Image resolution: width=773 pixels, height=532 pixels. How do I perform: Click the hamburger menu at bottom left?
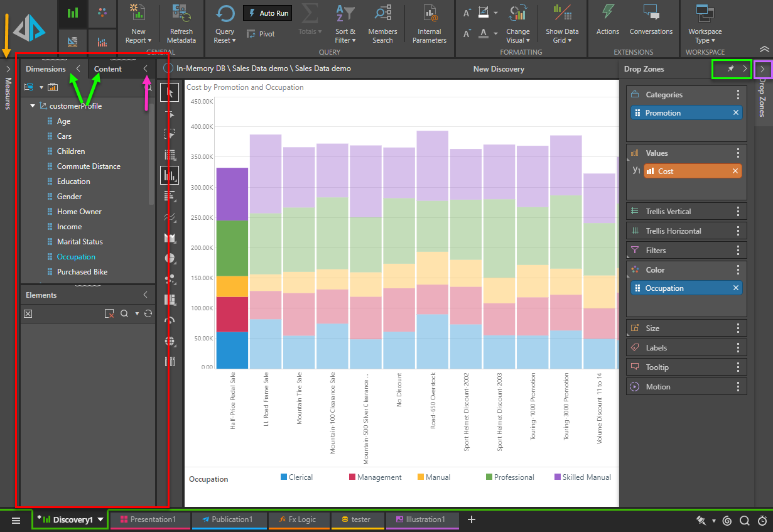pyautogui.click(x=16, y=520)
